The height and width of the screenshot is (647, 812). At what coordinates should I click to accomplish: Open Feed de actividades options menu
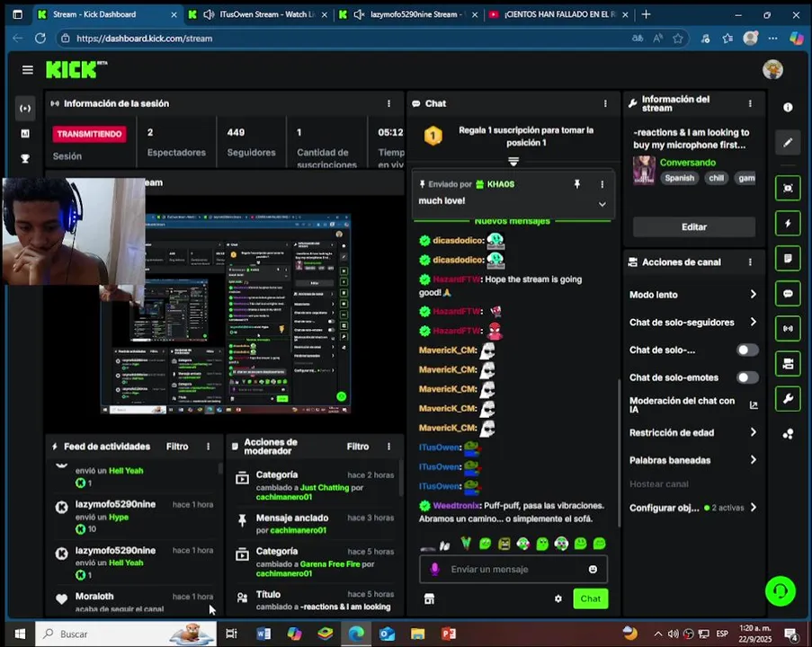coord(209,447)
